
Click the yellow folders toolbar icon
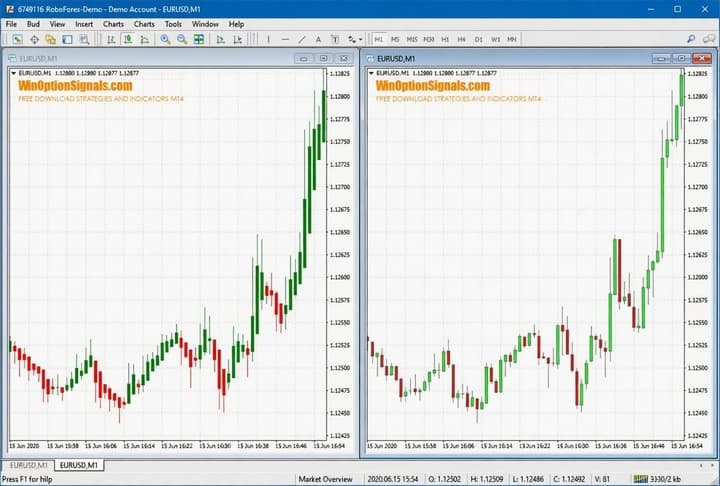click(x=51, y=40)
